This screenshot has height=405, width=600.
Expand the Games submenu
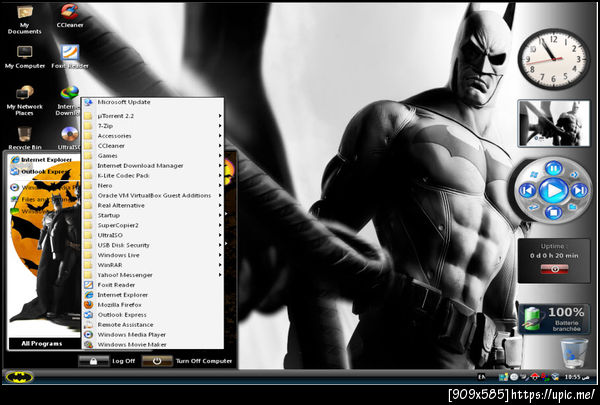pyautogui.click(x=153, y=155)
